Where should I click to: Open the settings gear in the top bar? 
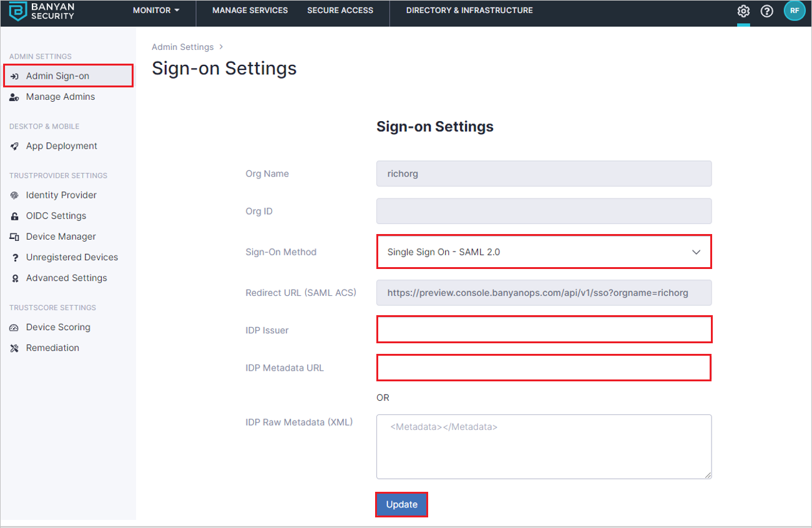743,11
